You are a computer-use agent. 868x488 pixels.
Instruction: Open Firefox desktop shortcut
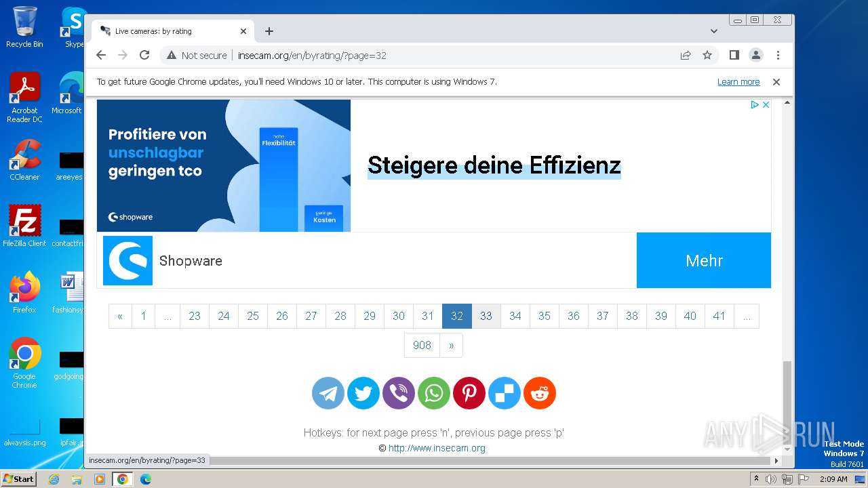tap(24, 292)
